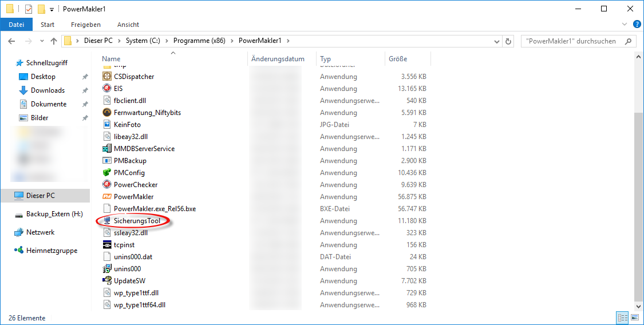This screenshot has height=325, width=644.
Task: Open the Start ribbon tab
Action: [x=48, y=25]
